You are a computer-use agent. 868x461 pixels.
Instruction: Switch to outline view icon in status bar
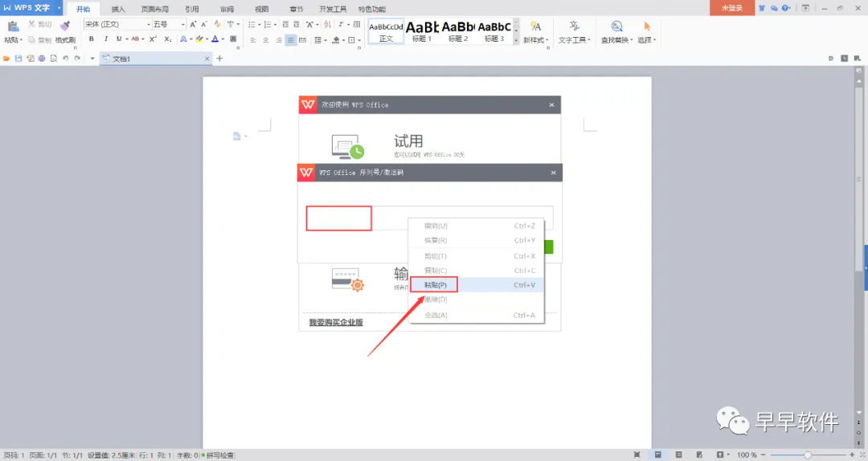click(x=678, y=455)
